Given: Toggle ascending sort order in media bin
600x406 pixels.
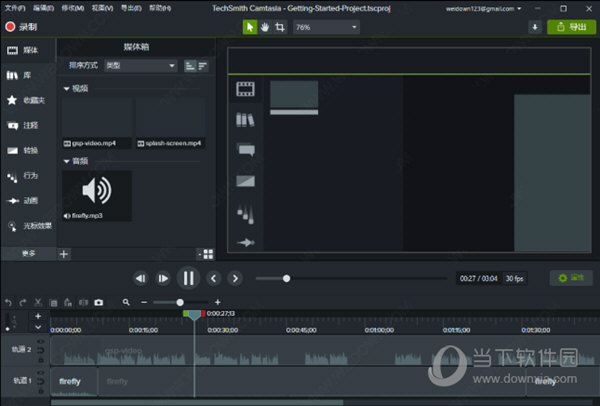Looking at the screenshot, I should point(190,66).
